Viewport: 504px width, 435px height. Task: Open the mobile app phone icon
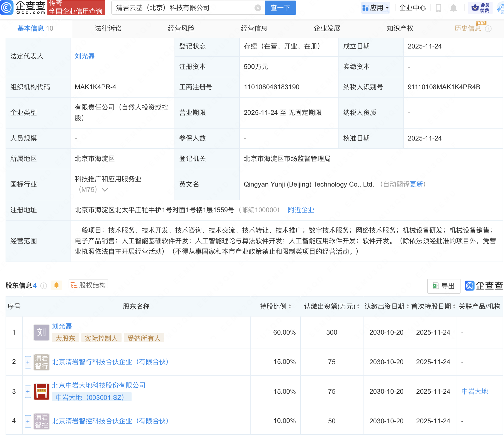tap(438, 8)
